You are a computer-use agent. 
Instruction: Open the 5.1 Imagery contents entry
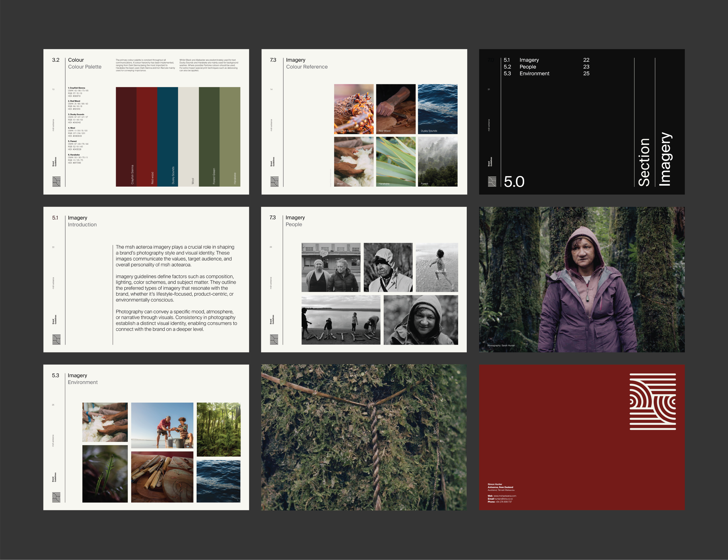[529, 60]
